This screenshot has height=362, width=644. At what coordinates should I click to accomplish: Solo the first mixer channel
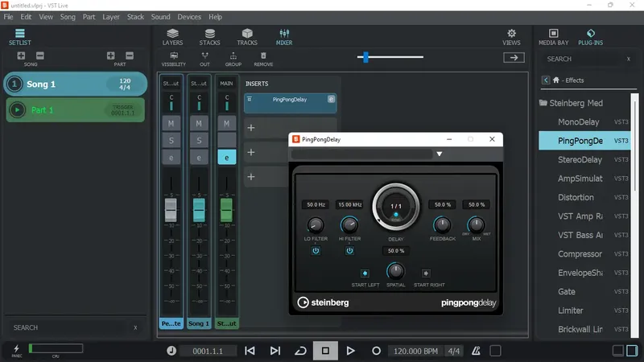tap(171, 140)
